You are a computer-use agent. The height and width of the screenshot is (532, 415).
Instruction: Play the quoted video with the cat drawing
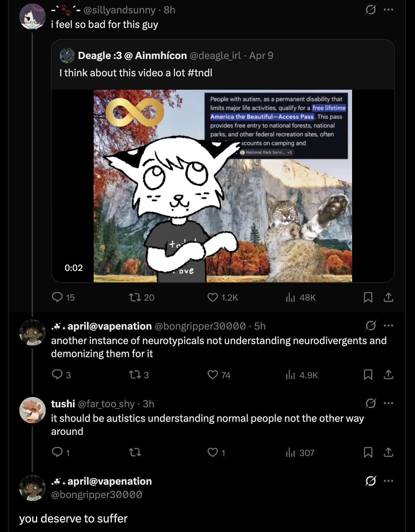(x=223, y=186)
